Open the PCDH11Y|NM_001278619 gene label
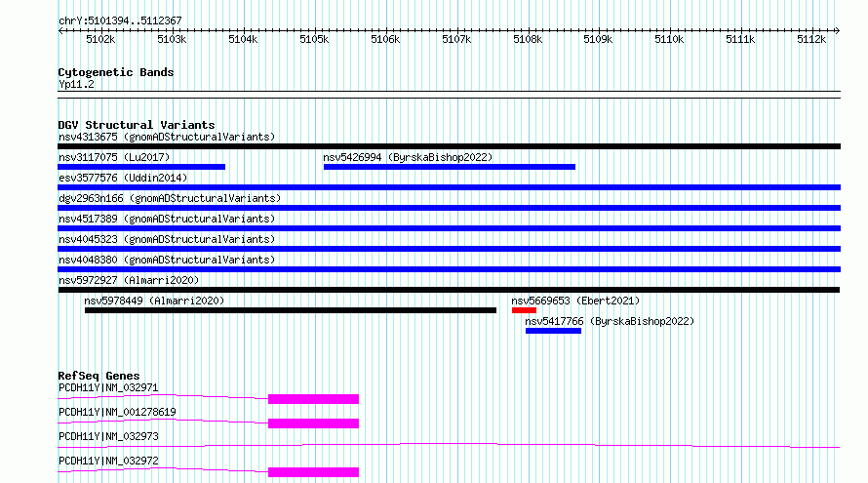This screenshot has height=483, width=868. point(117,412)
